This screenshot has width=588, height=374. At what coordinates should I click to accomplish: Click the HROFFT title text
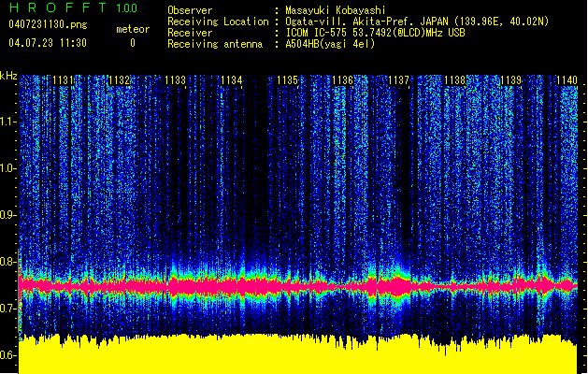[x=58, y=7]
